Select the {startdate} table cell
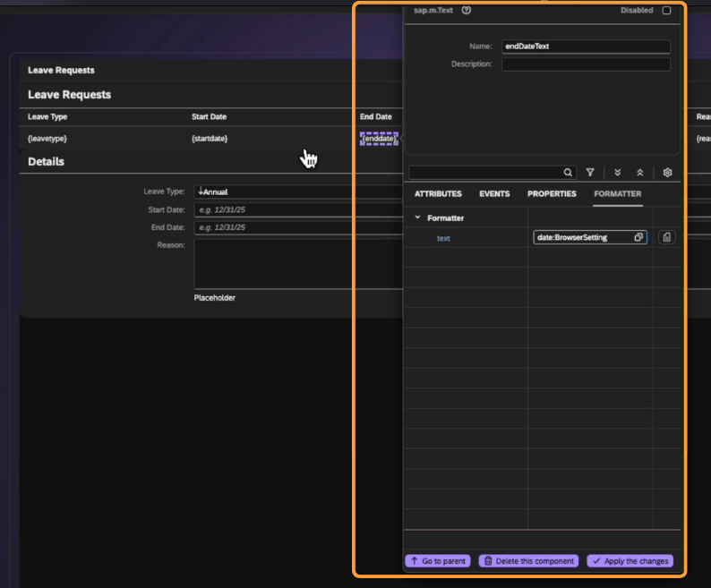Screen dimensions: 711x588 point(210,139)
